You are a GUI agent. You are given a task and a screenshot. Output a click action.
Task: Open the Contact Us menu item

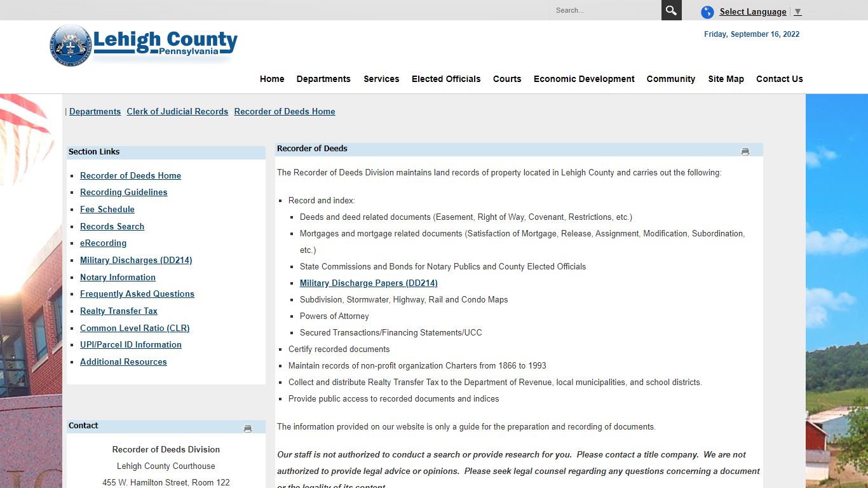[780, 79]
